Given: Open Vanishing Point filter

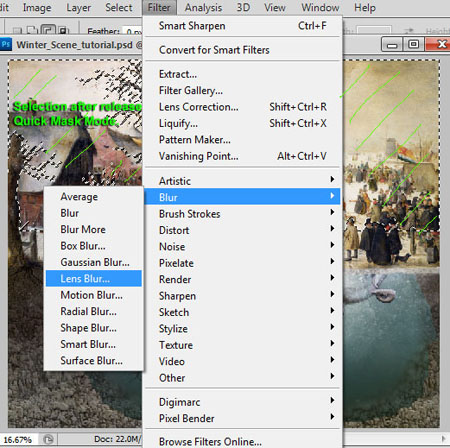Looking at the screenshot, I should click(242, 156).
